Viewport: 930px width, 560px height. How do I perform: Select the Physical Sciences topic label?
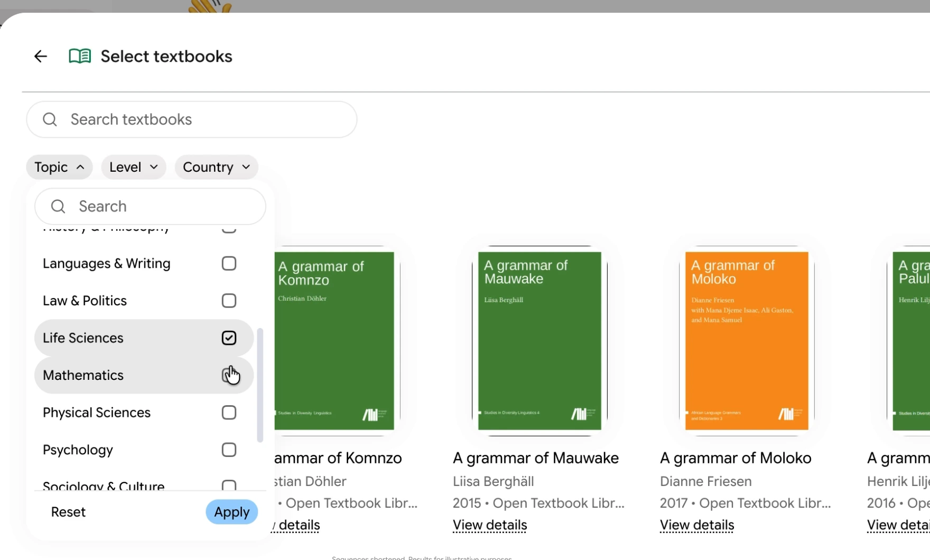[x=97, y=413]
